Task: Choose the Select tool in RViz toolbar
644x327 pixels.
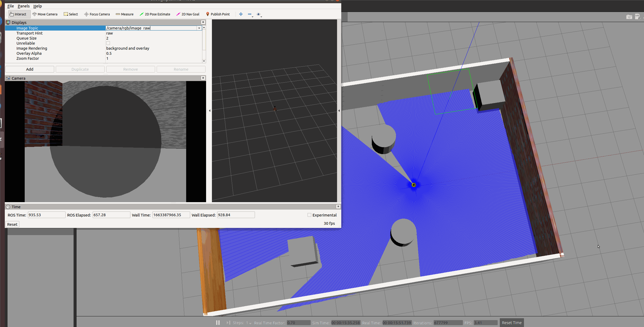Action: [71, 14]
